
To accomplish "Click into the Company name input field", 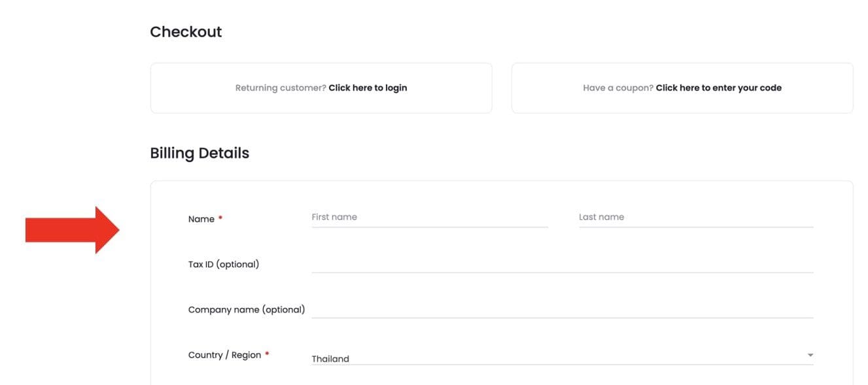I will (562, 309).
